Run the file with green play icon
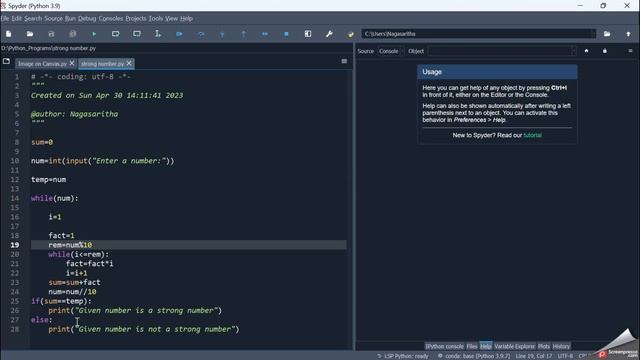Screen dimensions: 640x360 [94, 34]
